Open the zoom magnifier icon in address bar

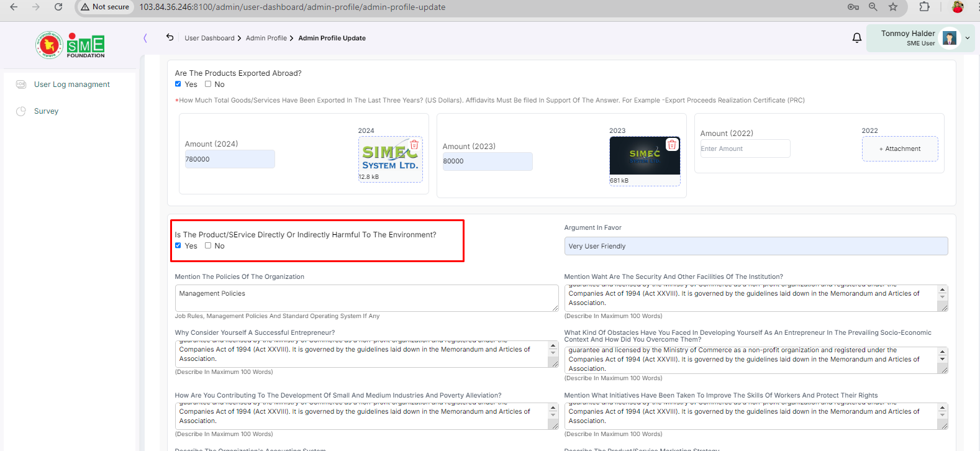pyautogui.click(x=873, y=7)
